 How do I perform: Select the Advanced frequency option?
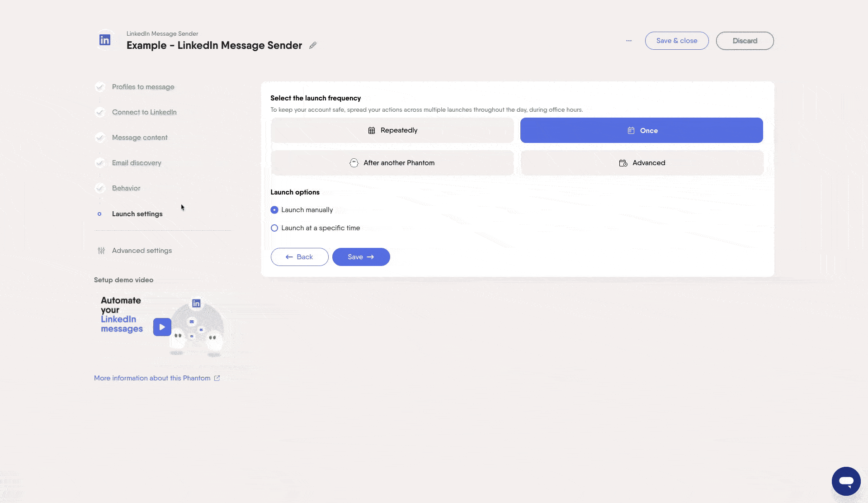[642, 163]
